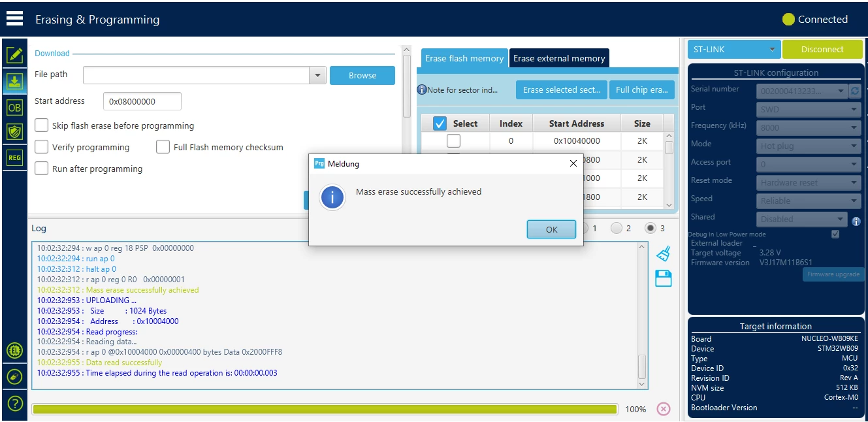The height and width of the screenshot is (422, 868).
Task: Confirm the Meldung dialog with OK
Action: (x=552, y=229)
